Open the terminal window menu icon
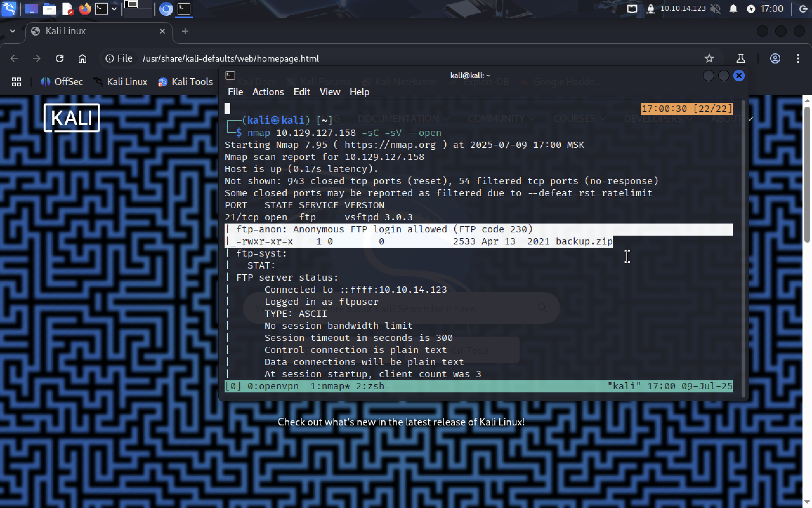The width and height of the screenshot is (812, 508). pyautogui.click(x=230, y=76)
